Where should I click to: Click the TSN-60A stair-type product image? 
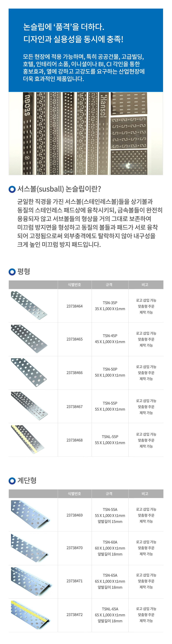30,548
